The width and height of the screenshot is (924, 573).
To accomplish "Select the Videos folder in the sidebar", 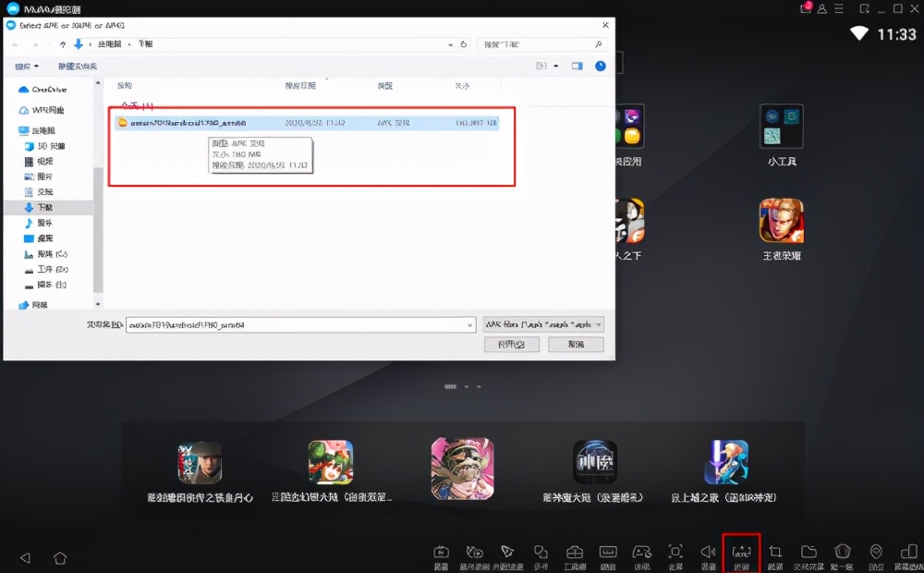I will 38,161.
